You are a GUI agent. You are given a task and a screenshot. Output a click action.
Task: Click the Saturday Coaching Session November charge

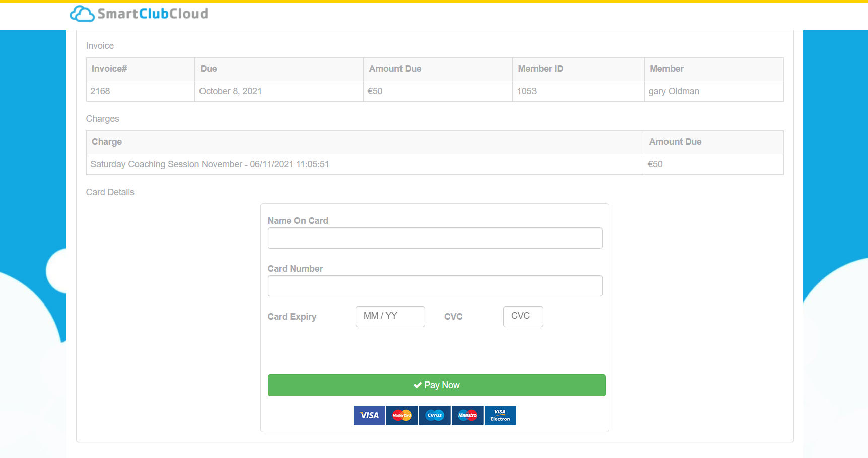(210, 164)
